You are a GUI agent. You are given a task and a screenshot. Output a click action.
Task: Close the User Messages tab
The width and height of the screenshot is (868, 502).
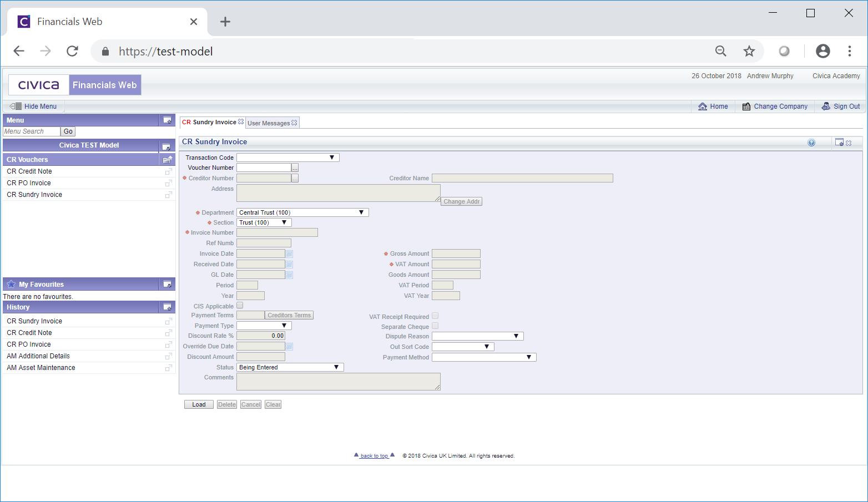click(294, 123)
